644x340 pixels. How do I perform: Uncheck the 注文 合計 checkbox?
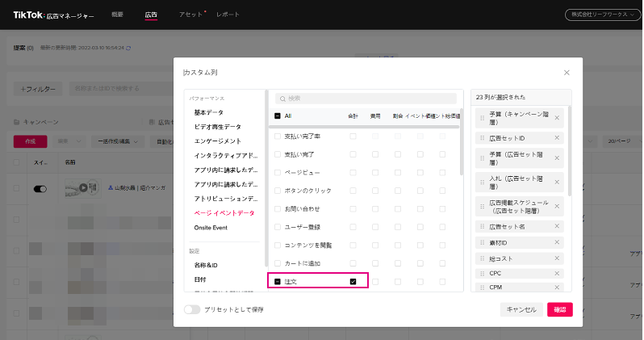[353, 281]
